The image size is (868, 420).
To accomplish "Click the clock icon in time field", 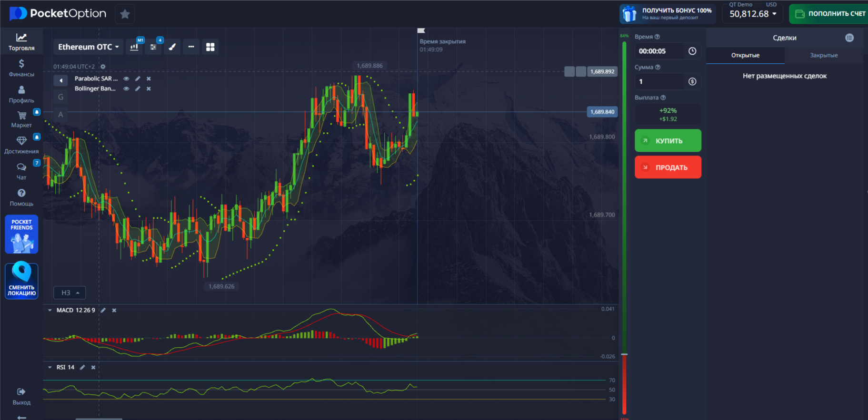I will tap(692, 51).
